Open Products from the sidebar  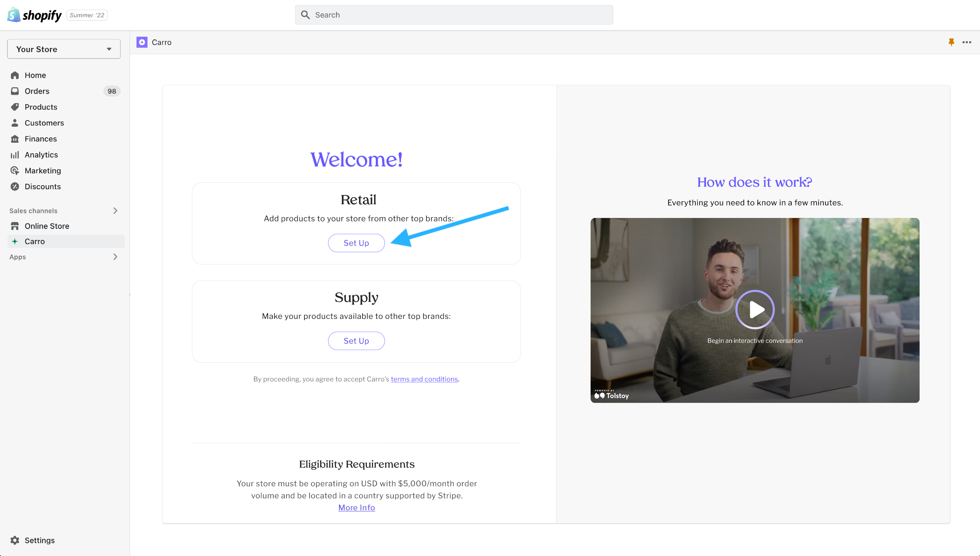tap(41, 107)
